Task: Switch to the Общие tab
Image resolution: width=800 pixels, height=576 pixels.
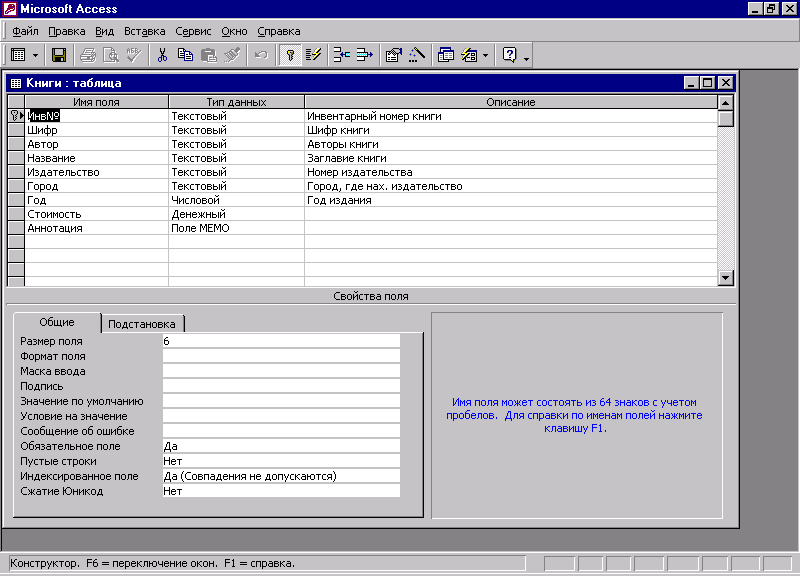Action: pos(57,322)
